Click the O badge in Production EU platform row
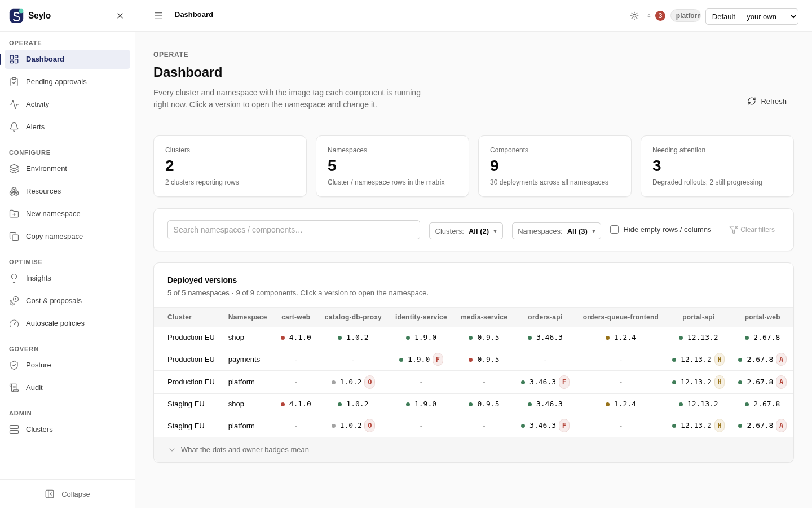 [x=369, y=382]
